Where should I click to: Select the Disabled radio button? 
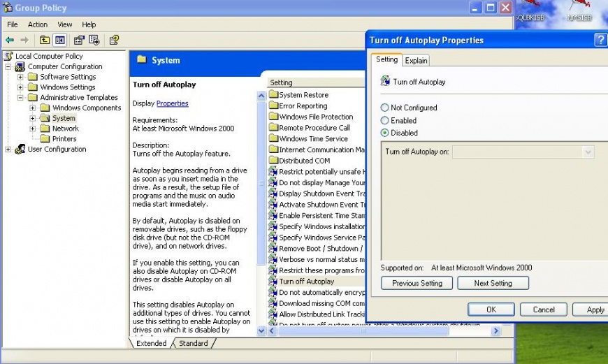point(384,133)
